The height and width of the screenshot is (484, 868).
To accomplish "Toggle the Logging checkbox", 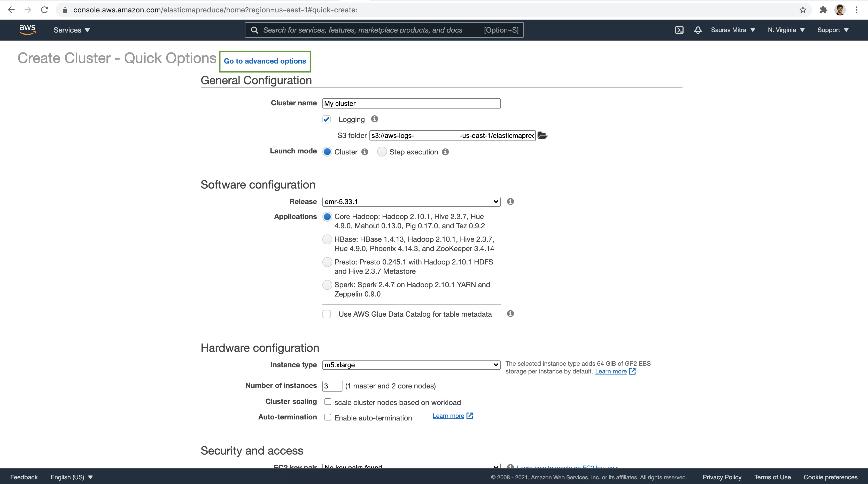I will pyautogui.click(x=327, y=119).
